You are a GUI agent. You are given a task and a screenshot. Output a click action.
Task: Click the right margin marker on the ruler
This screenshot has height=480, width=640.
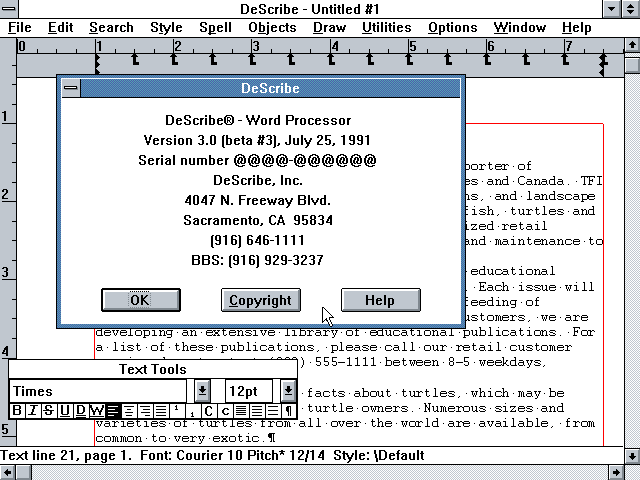point(603,65)
